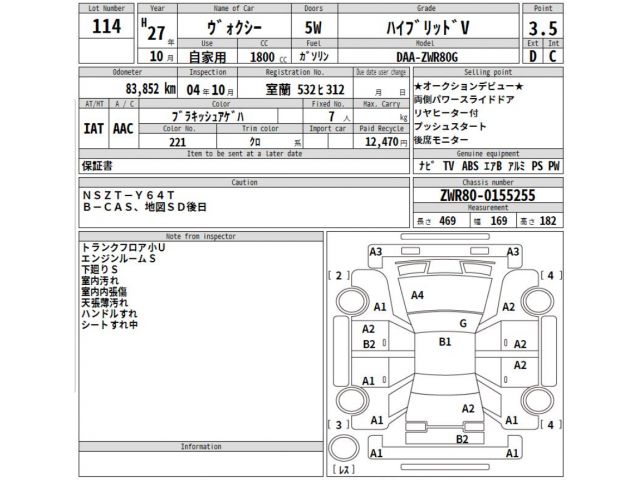
Task: Select the wheel beside the [2] label
Action: (x=354, y=299)
